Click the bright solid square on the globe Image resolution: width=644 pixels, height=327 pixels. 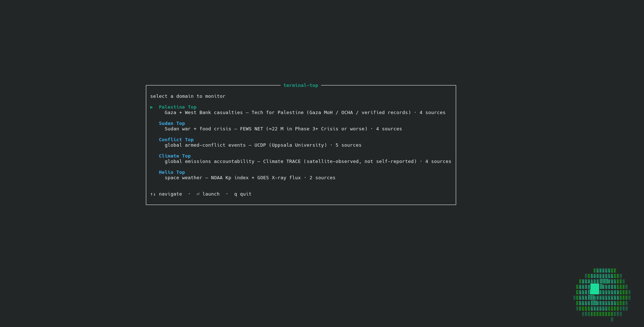594,289
